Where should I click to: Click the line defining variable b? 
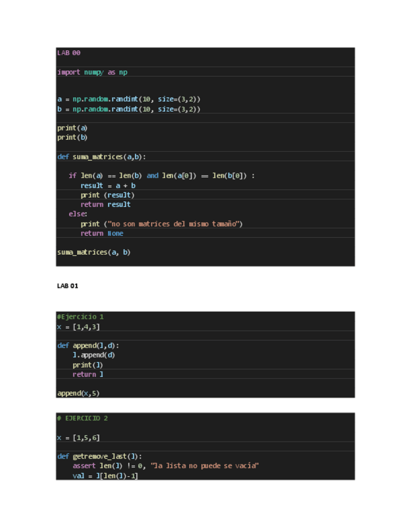[x=129, y=109]
